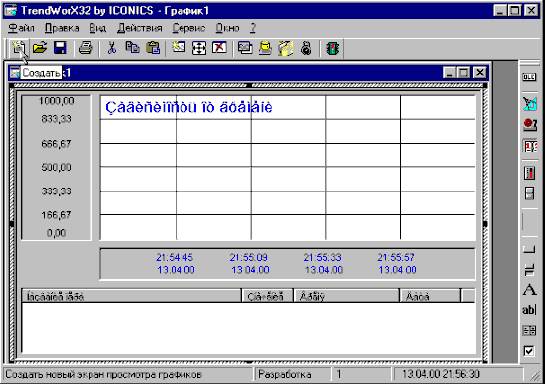The height and width of the screenshot is (386, 546).
Task: Click the yellow notes toolbar icon
Action: (286, 48)
